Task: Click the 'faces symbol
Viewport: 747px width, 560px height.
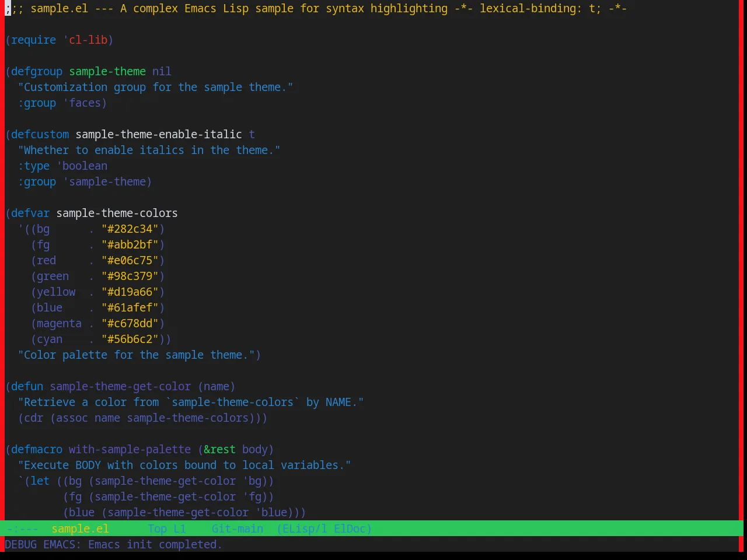Action: coord(82,103)
